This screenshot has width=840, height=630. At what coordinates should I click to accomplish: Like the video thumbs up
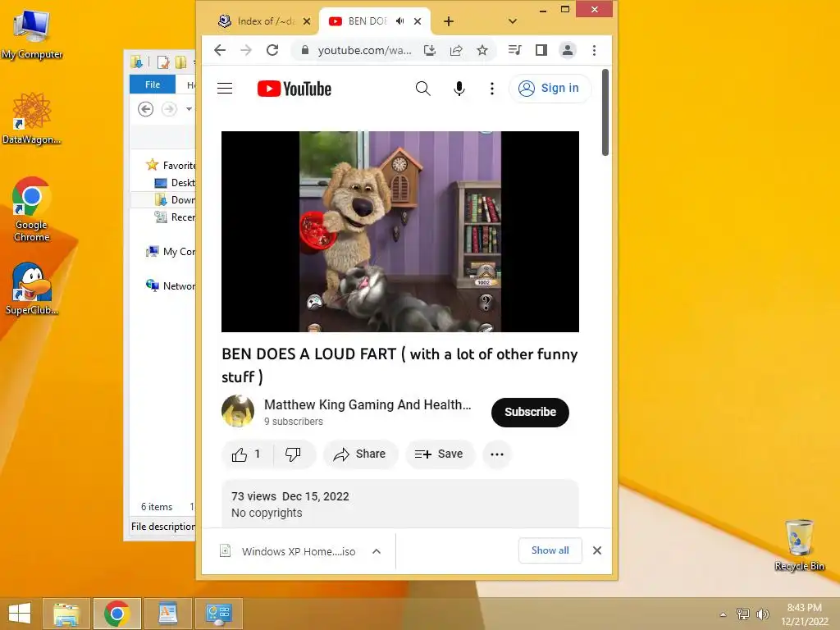(x=246, y=454)
